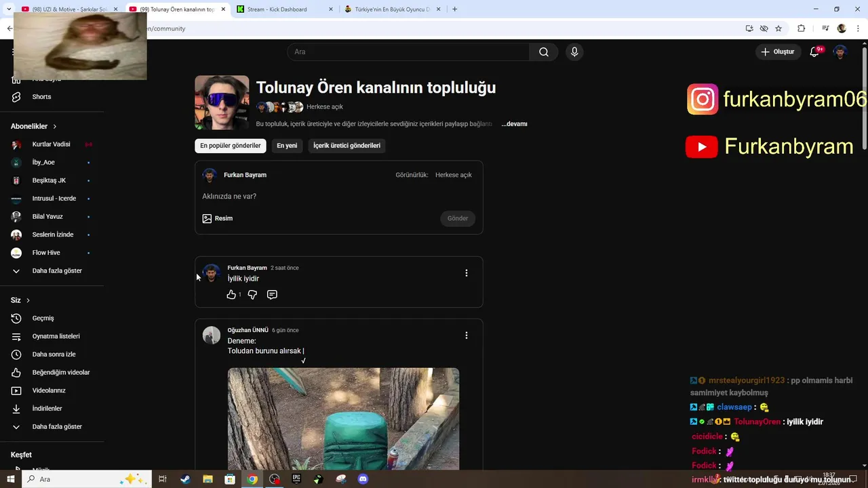Click the Aklınızda ne var? post field
The height and width of the screenshot is (488, 868).
click(338, 197)
